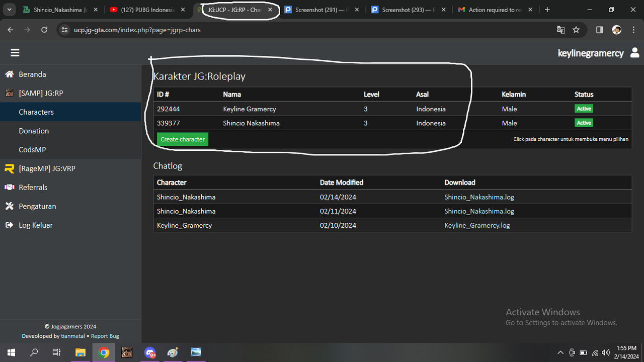The height and width of the screenshot is (362, 644).
Task: Download the Keyline_Gramercy.log file
Action: coord(477,225)
